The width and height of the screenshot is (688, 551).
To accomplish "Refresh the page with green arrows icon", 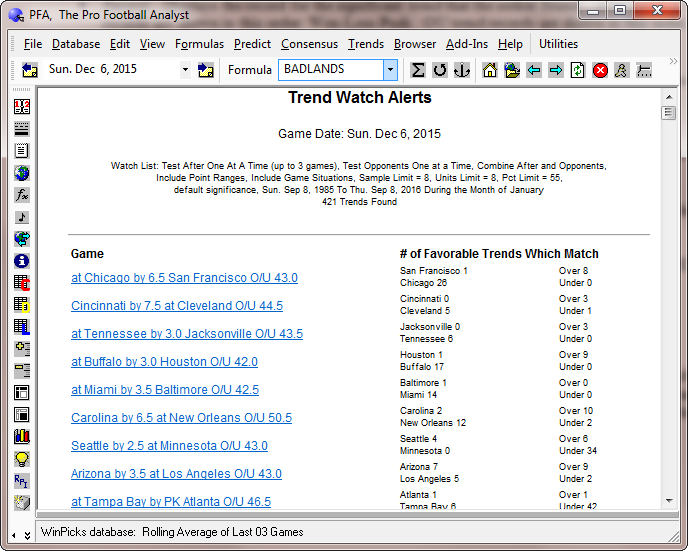I will pos(577,70).
